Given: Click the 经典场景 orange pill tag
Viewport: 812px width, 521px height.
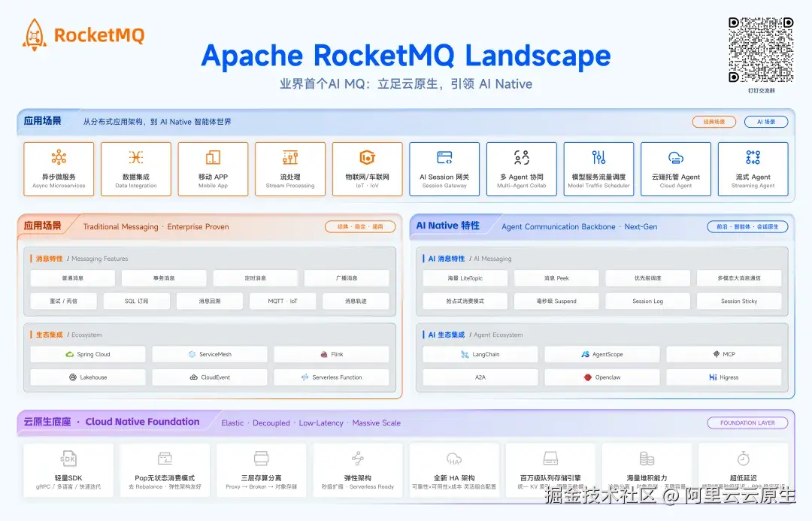Looking at the screenshot, I should (x=714, y=122).
